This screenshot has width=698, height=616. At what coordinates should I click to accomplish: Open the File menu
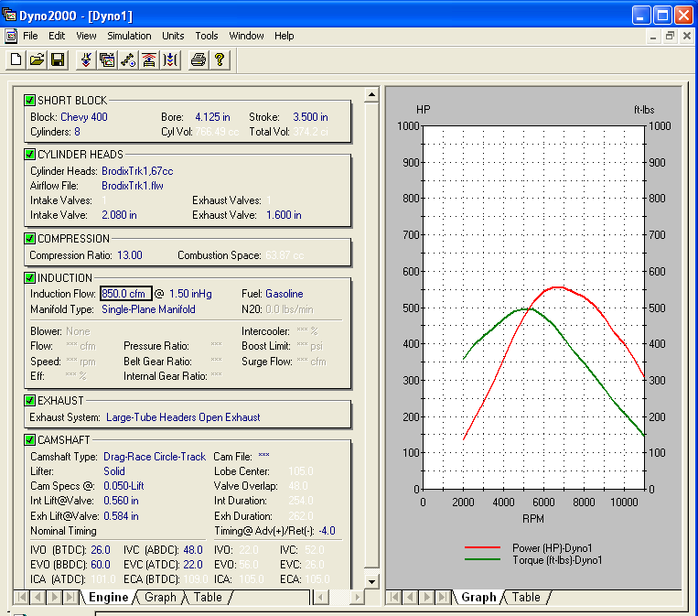pyautogui.click(x=30, y=36)
